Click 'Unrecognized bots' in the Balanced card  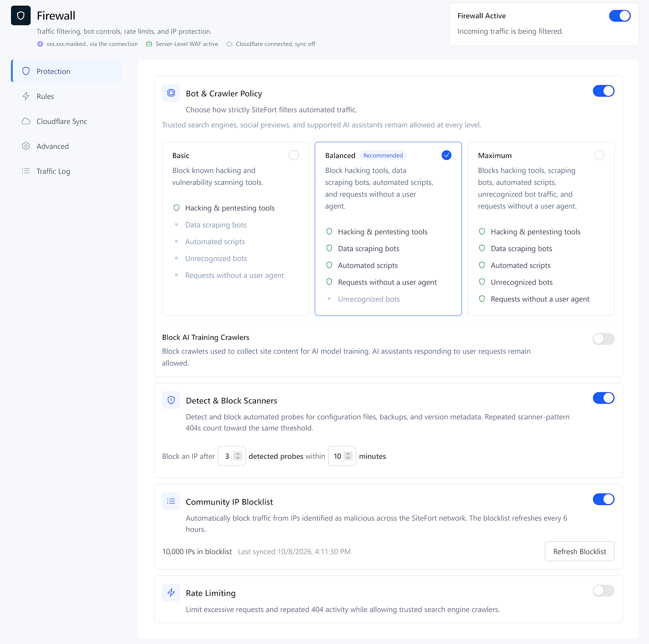click(x=369, y=299)
